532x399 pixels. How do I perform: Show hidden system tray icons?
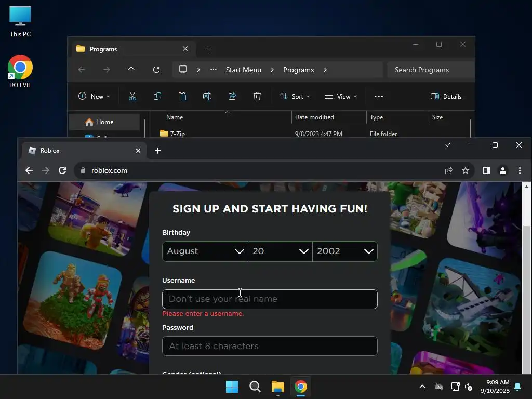point(422,387)
